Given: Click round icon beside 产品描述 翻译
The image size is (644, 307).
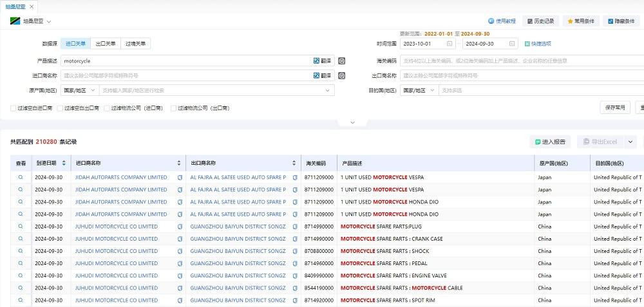Looking at the screenshot, I should coord(342,60).
